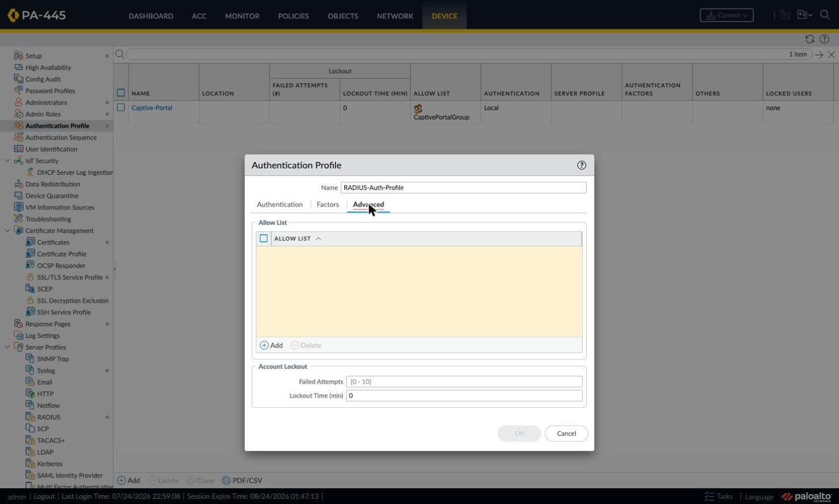Open the OBJECTS tab
Screen dimensions: 839x504
343,16
